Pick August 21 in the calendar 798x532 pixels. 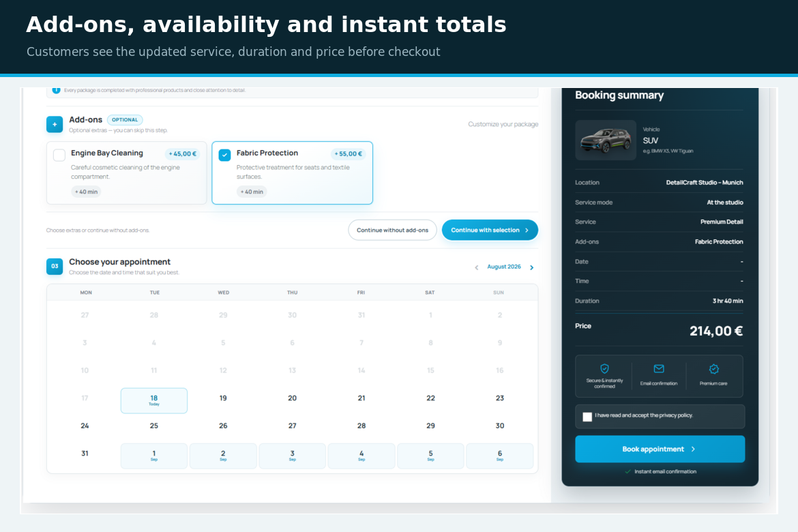361,398
